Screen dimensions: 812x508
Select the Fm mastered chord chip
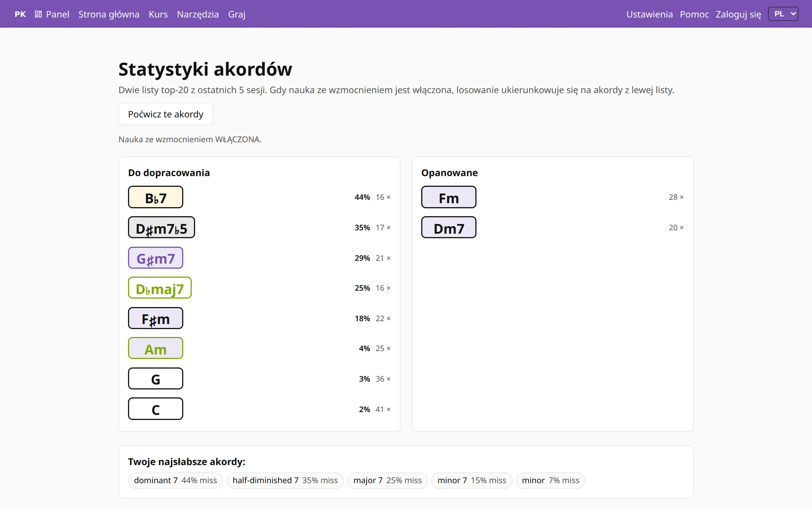coord(449,197)
